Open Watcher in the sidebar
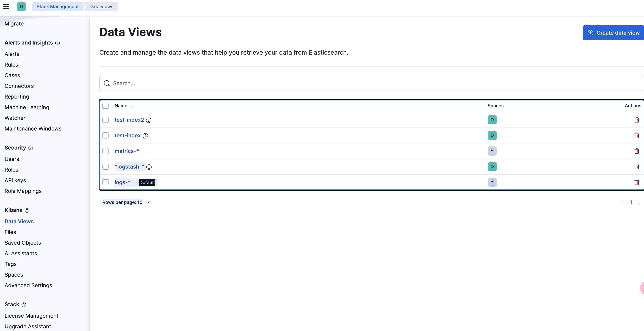 15,118
